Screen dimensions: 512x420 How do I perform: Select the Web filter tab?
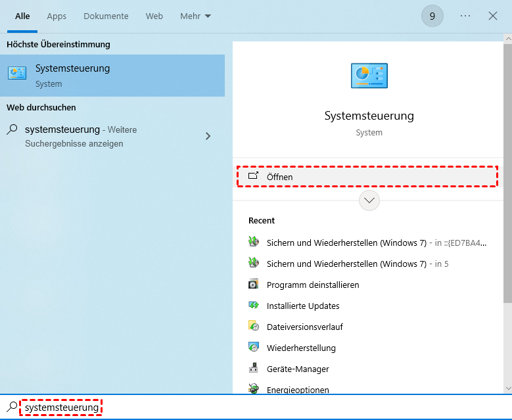click(x=154, y=16)
